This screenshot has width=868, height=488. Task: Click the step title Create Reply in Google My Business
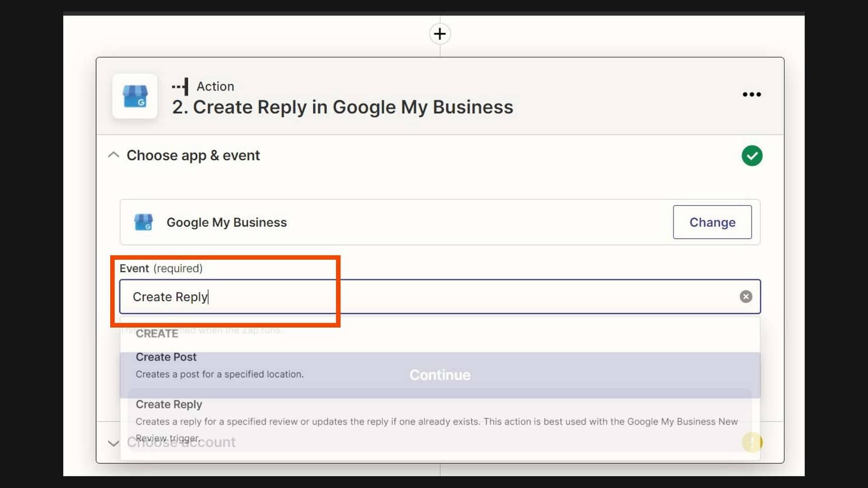343,107
